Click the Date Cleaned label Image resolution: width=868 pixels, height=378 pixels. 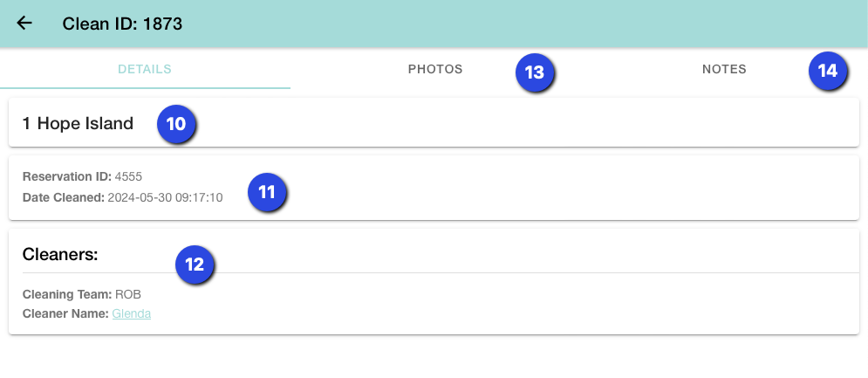tap(63, 198)
